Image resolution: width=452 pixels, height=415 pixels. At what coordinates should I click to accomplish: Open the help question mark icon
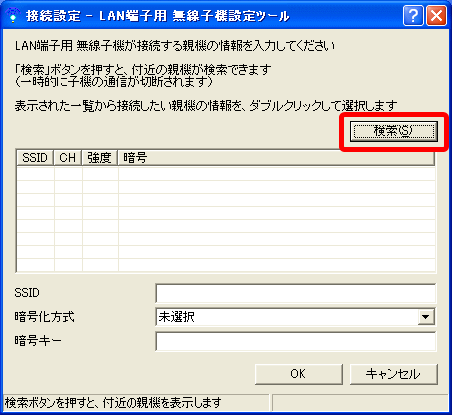[x=413, y=16]
